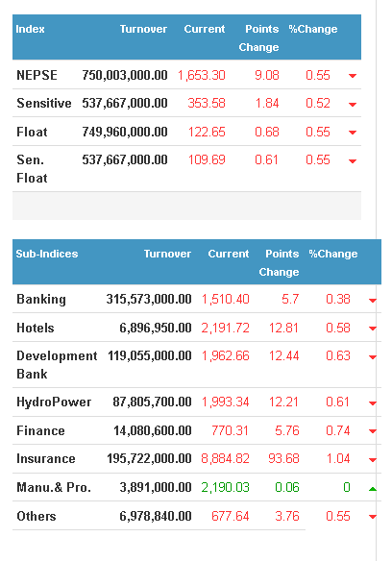Click the green up arrow for Manu.& Pro.
Viewport: 392px width, 561px height.
click(373, 488)
